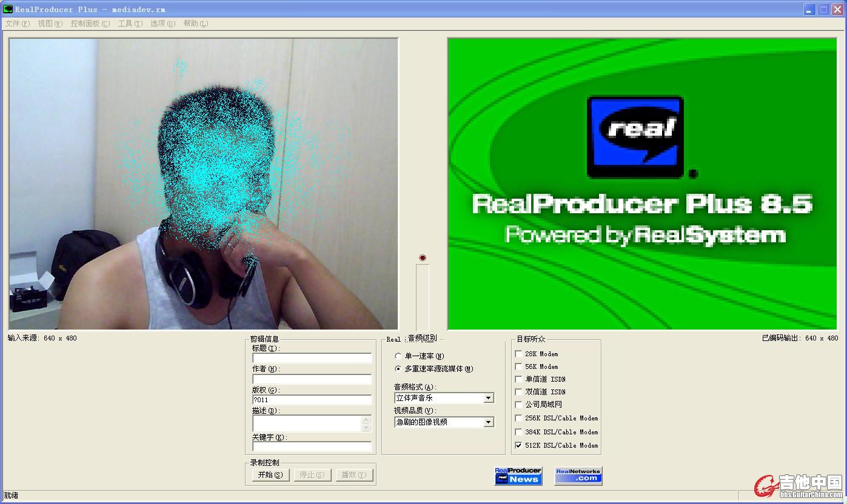This screenshot has width=847, height=504.
Task: Click the audio level meter bar
Action: (423, 297)
